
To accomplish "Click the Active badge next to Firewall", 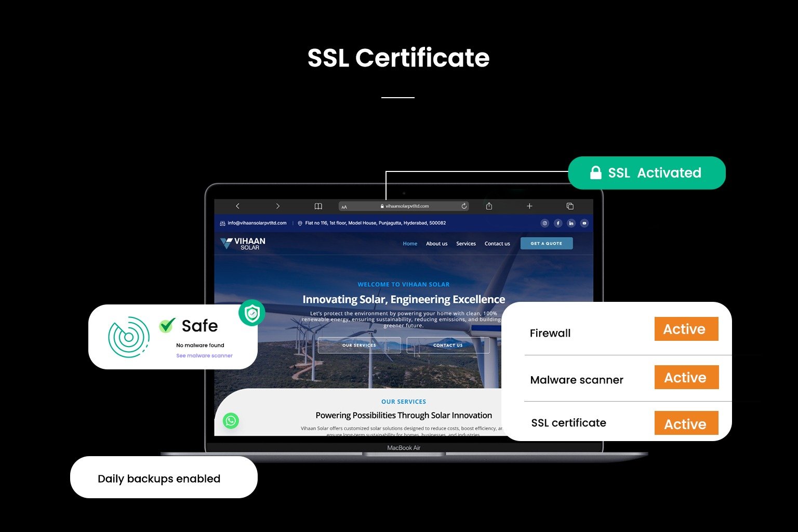I will pos(686,329).
